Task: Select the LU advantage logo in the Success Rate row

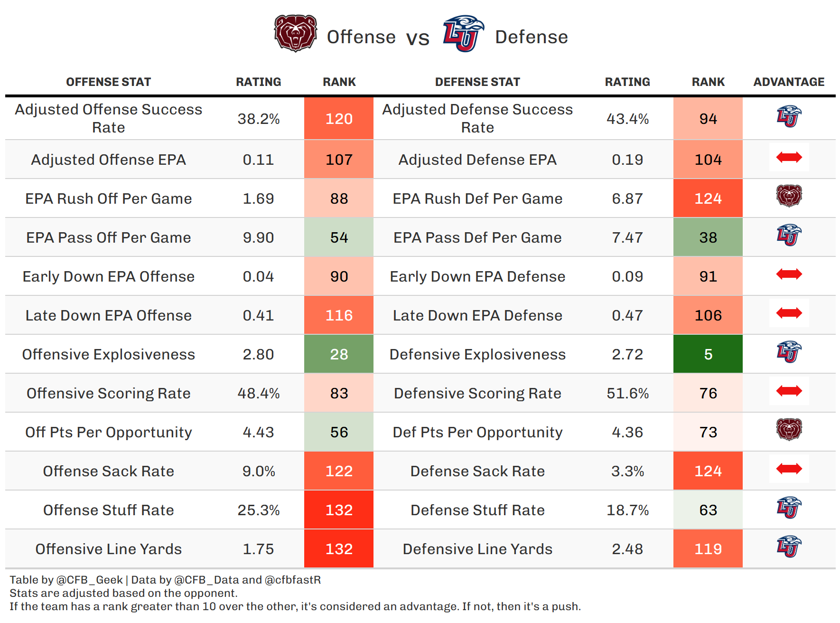Action: click(x=789, y=117)
